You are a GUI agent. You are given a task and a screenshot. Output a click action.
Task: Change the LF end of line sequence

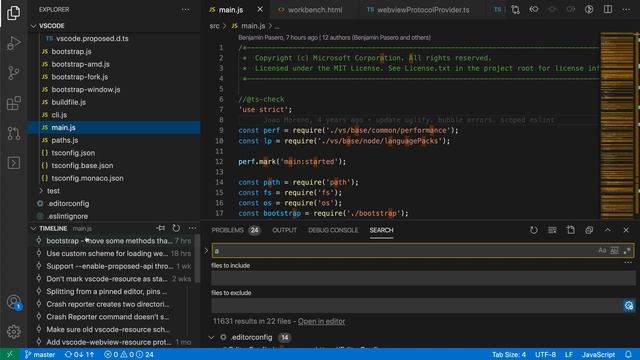[569, 354]
